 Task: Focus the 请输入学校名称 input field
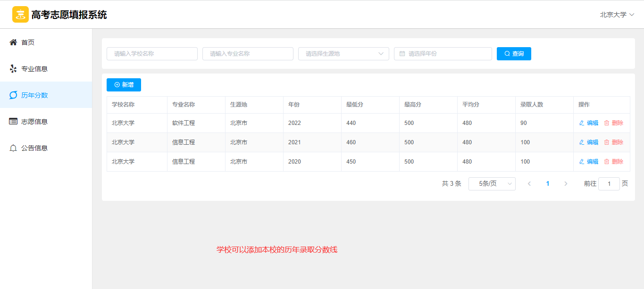pos(152,54)
